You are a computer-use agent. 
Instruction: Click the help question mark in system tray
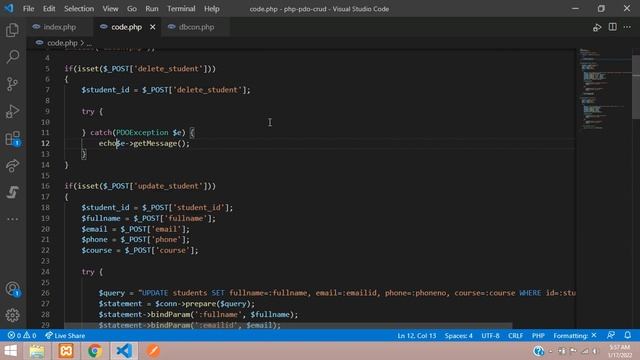(538, 351)
